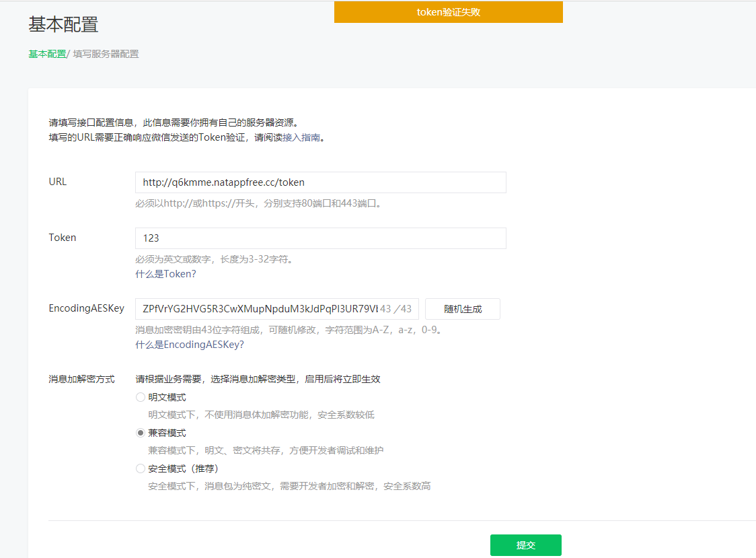
Task: Click the 兼容模式 description text
Action: [x=266, y=451]
